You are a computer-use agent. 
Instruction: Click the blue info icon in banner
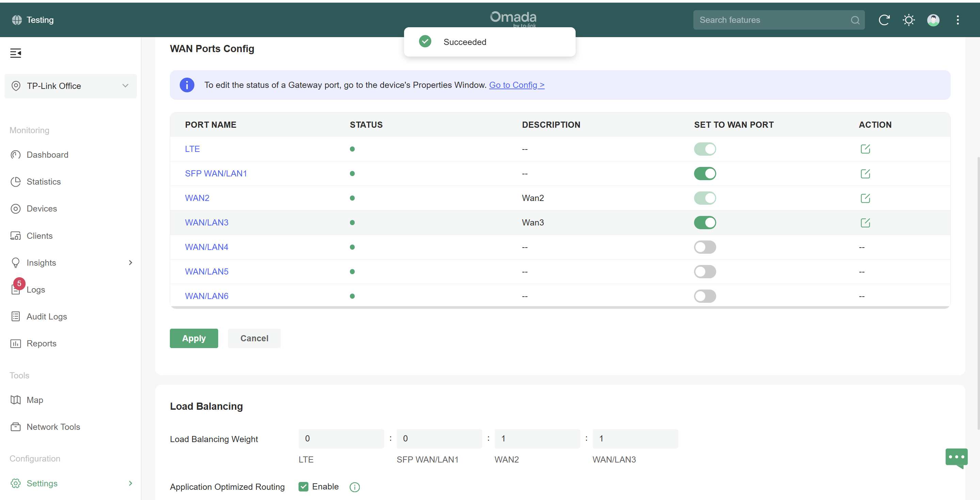tap(187, 85)
